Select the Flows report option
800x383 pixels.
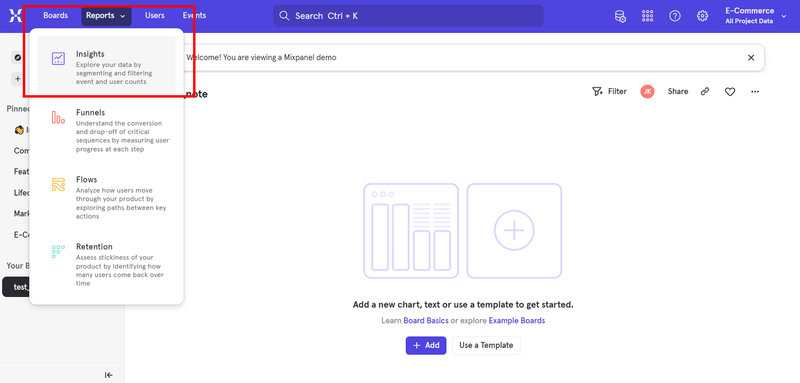(107, 197)
